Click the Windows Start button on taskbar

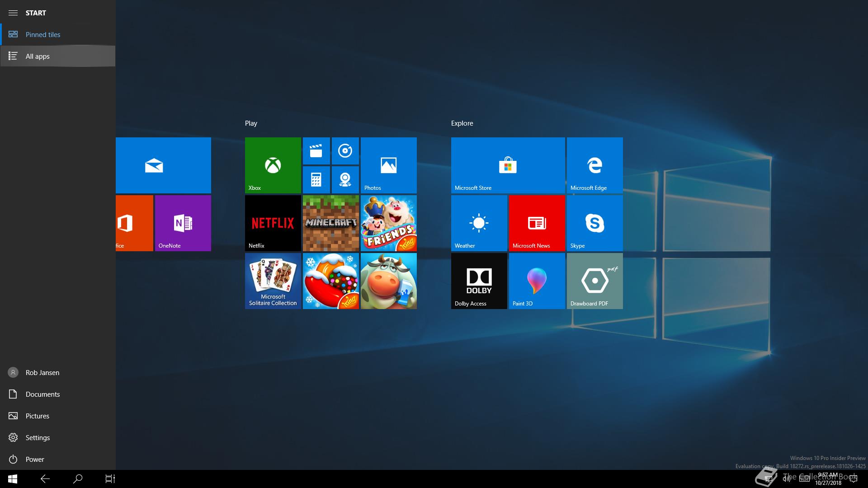point(13,479)
